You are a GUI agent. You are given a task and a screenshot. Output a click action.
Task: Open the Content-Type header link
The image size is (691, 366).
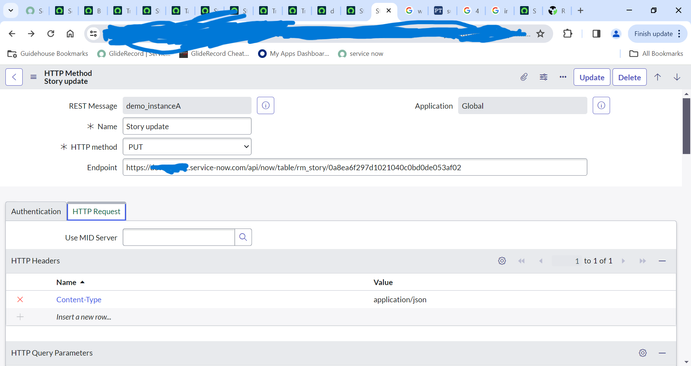point(78,299)
